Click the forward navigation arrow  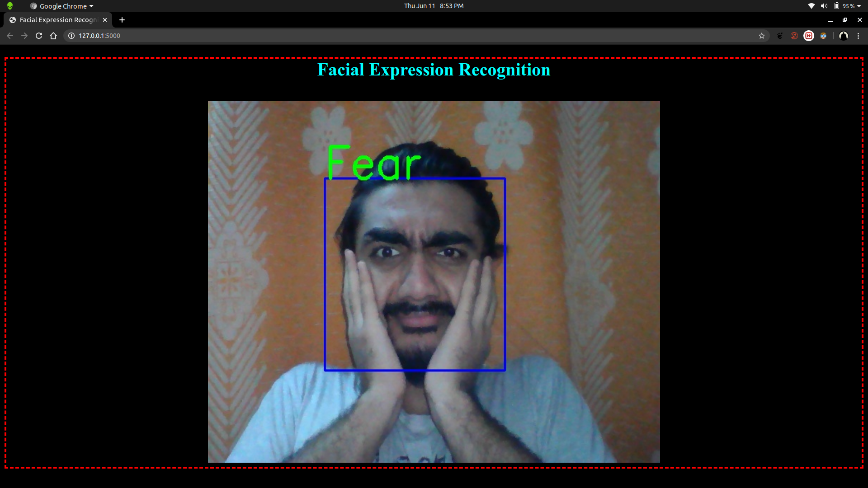24,36
